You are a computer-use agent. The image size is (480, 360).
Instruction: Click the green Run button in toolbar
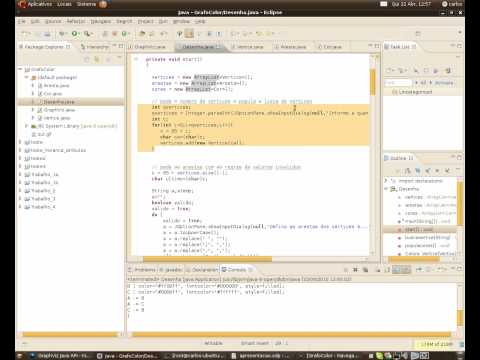pos(75,33)
